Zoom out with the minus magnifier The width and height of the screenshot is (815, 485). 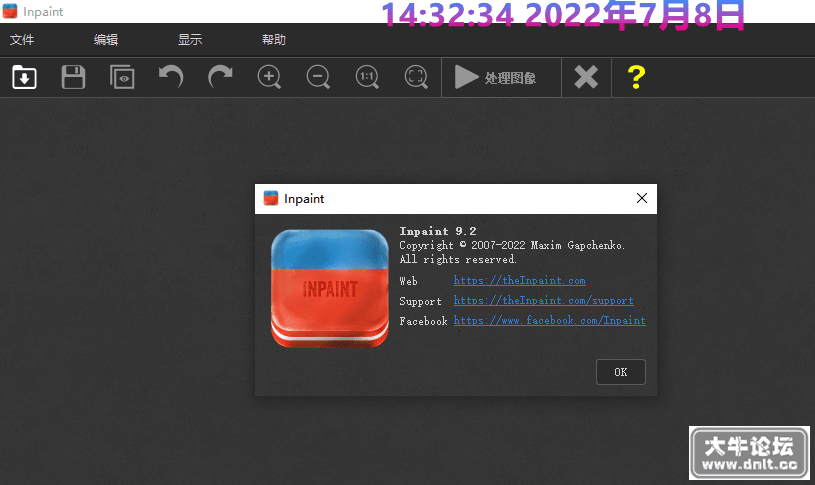click(318, 77)
